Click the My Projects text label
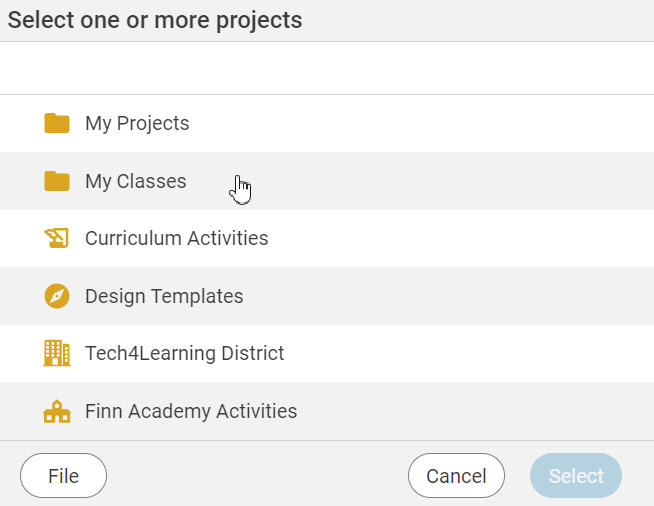The width and height of the screenshot is (654, 506). [x=137, y=124]
